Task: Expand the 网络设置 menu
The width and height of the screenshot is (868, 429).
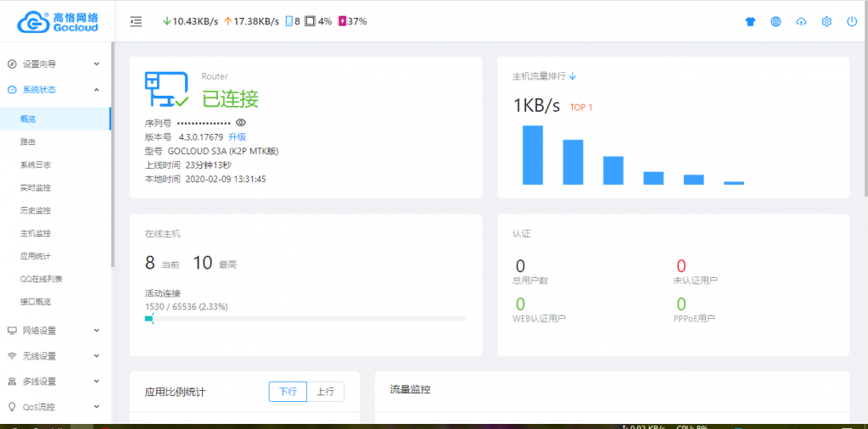Action: point(55,331)
